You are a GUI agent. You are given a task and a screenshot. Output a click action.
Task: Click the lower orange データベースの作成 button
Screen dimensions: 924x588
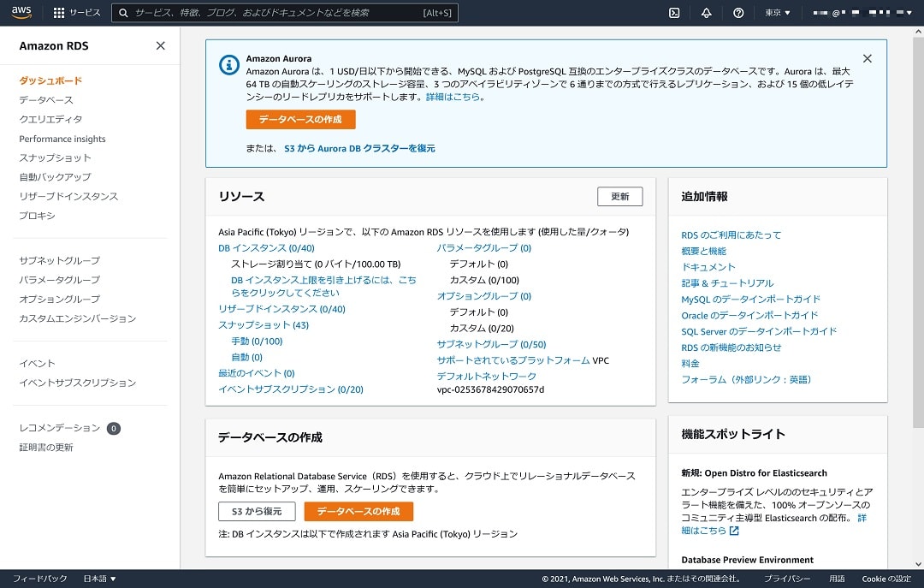(358, 511)
